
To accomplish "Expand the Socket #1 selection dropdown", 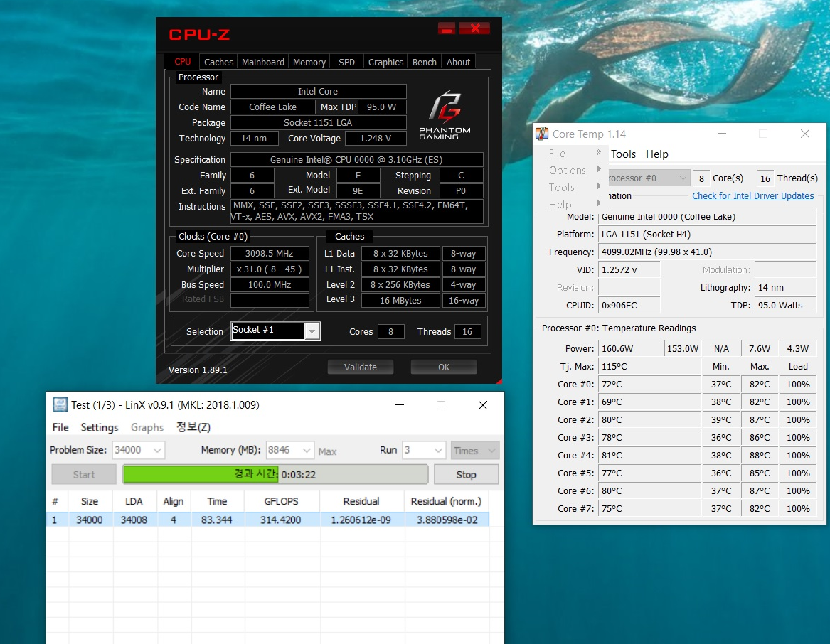I will click(312, 331).
